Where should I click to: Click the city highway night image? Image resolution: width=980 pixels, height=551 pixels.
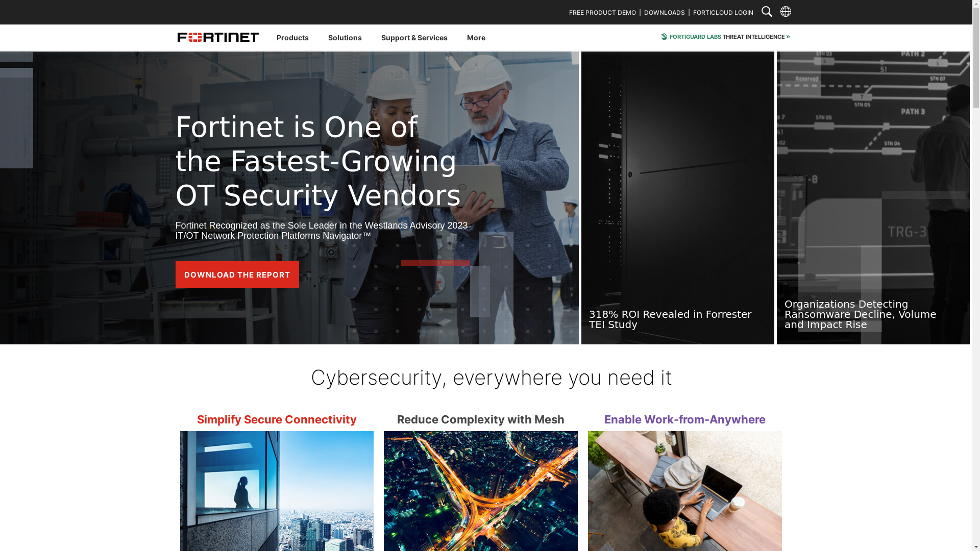coord(480,491)
